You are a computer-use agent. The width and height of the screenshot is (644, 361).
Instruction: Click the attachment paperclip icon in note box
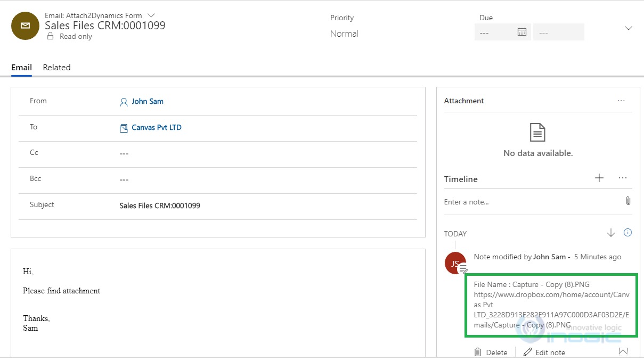(627, 201)
